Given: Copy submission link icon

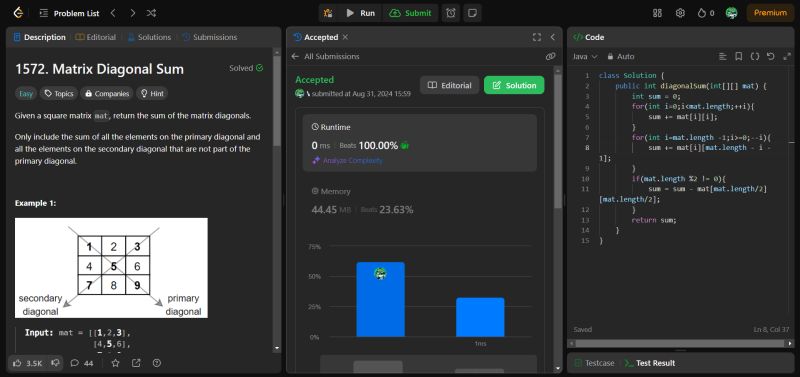Looking at the screenshot, I should (550, 57).
